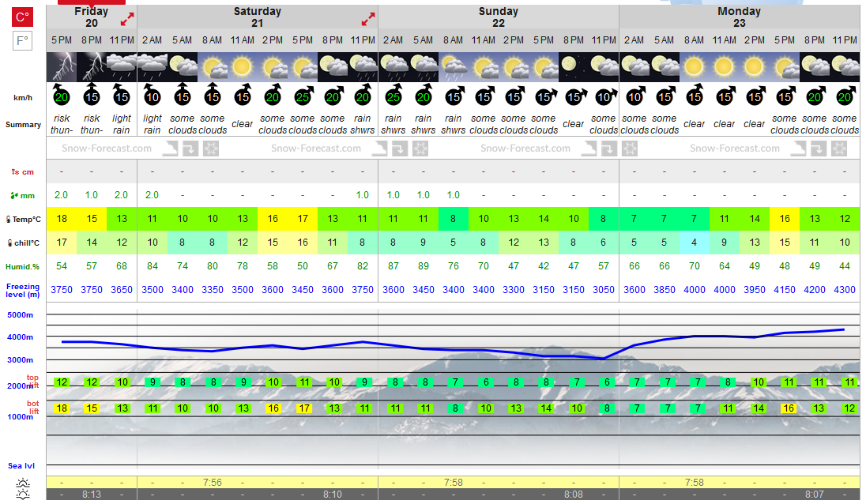Select the Monday 23 day header
Screen dimensions: 866x504
(x=739, y=17)
